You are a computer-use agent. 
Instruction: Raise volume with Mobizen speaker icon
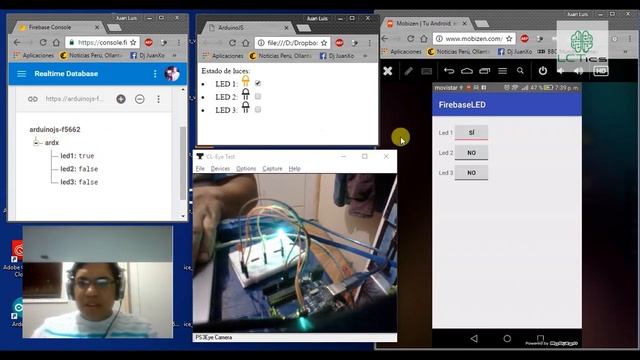click(x=578, y=71)
